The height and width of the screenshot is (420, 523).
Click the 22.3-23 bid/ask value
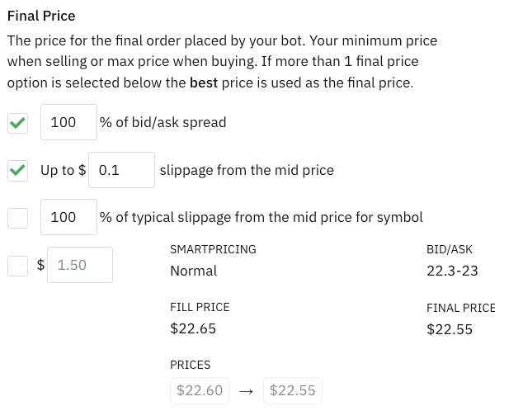click(452, 271)
